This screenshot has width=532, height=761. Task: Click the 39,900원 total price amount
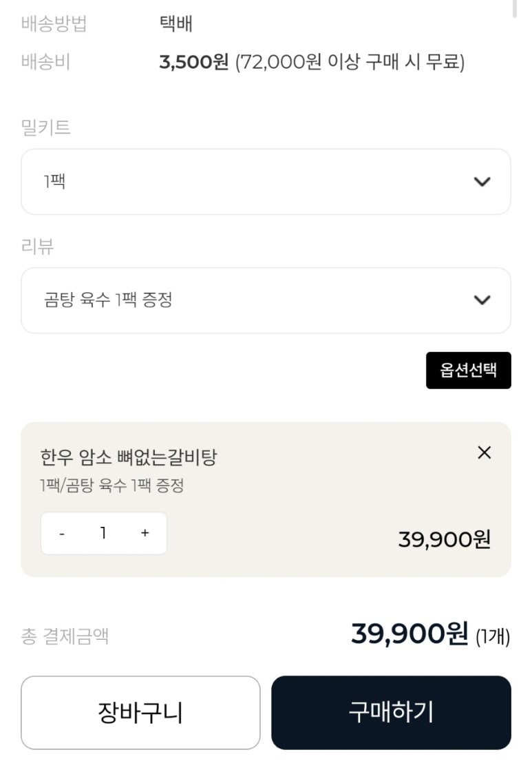pos(409,634)
